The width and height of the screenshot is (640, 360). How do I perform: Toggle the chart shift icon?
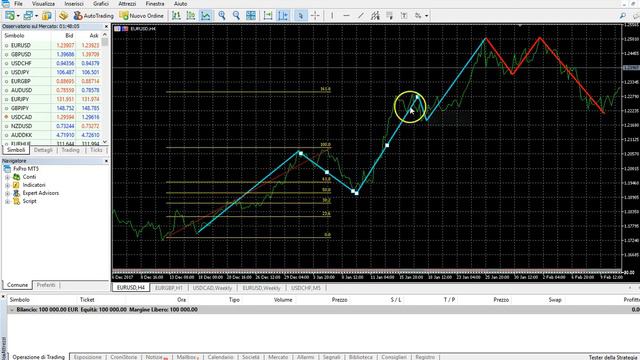click(x=283, y=16)
